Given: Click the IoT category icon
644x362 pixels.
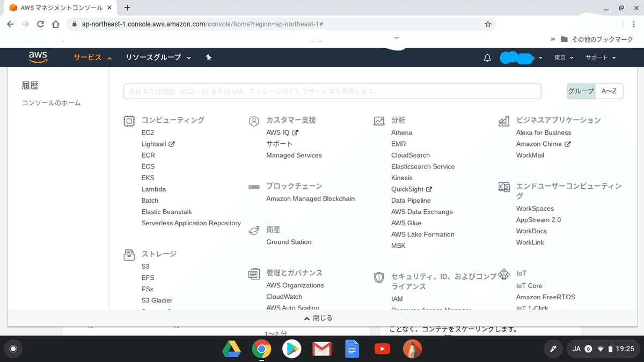Looking at the screenshot, I should [504, 274].
